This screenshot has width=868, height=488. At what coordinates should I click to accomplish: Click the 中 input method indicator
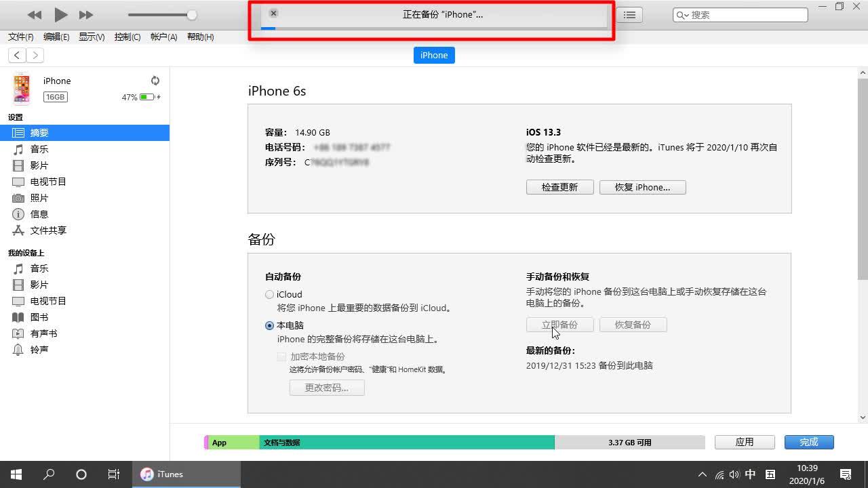pos(751,474)
